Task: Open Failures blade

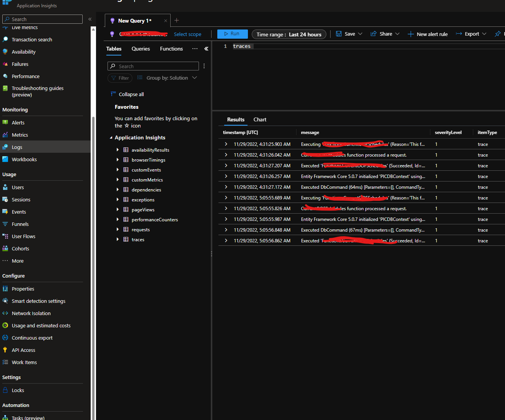Action: point(20,64)
